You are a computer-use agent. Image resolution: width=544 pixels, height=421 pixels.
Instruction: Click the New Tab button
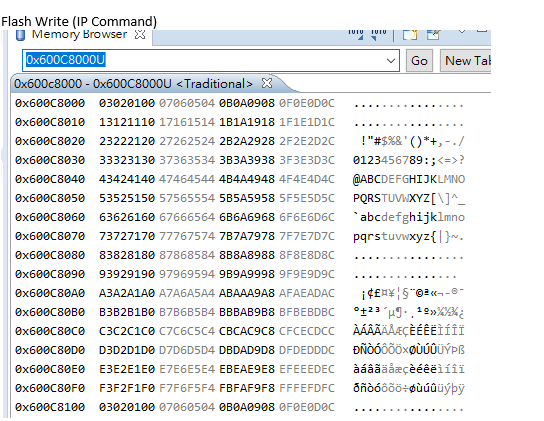click(466, 61)
